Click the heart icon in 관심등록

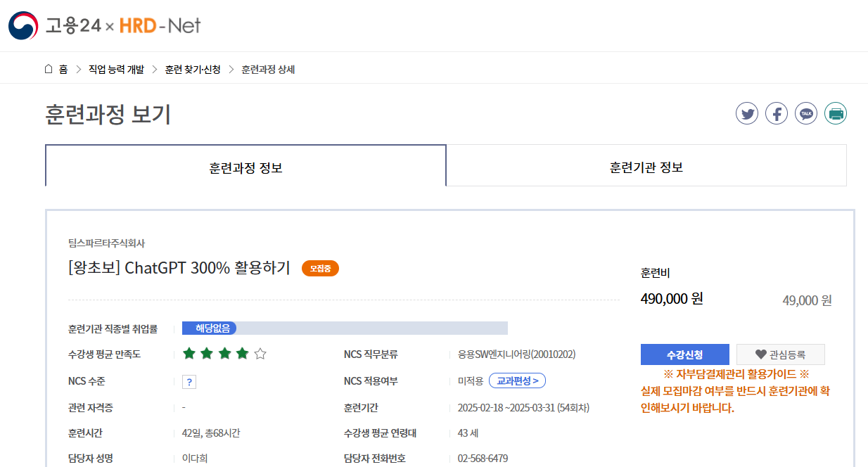pos(760,354)
